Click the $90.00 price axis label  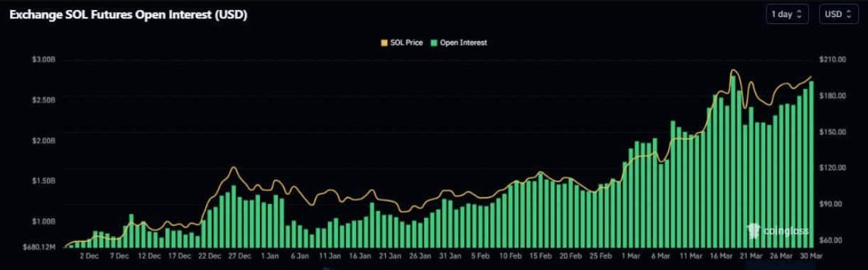(832, 204)
